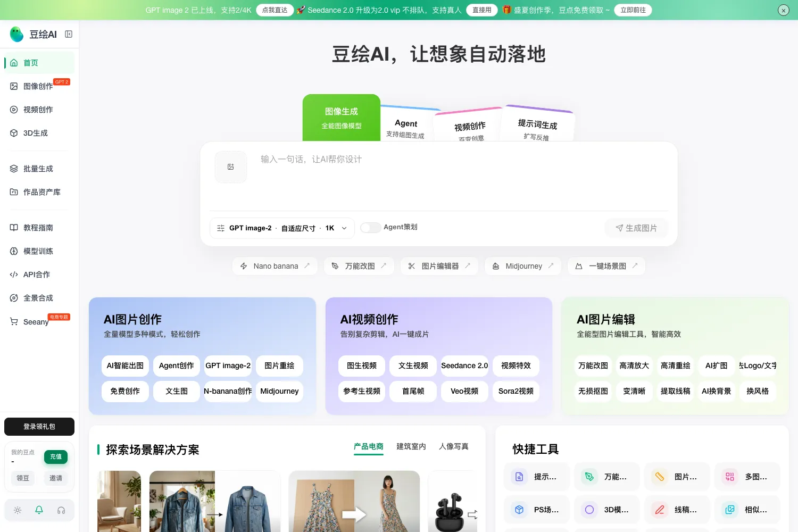Enable the Agent策划 switch

click(371, 228)
